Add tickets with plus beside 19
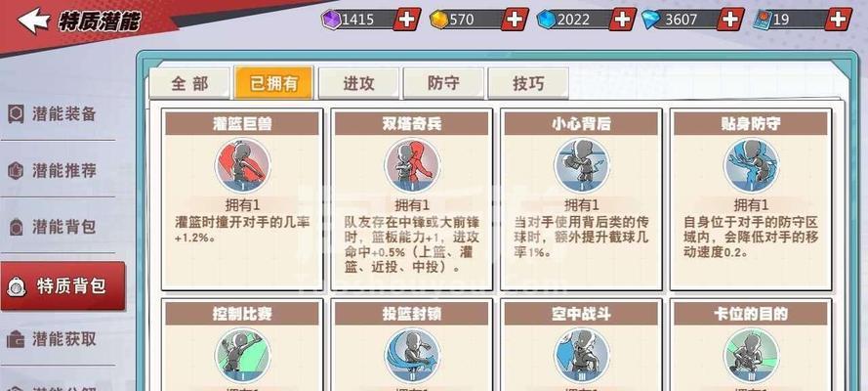The height and width of the screenshot is (391, 868). point(838,20)
